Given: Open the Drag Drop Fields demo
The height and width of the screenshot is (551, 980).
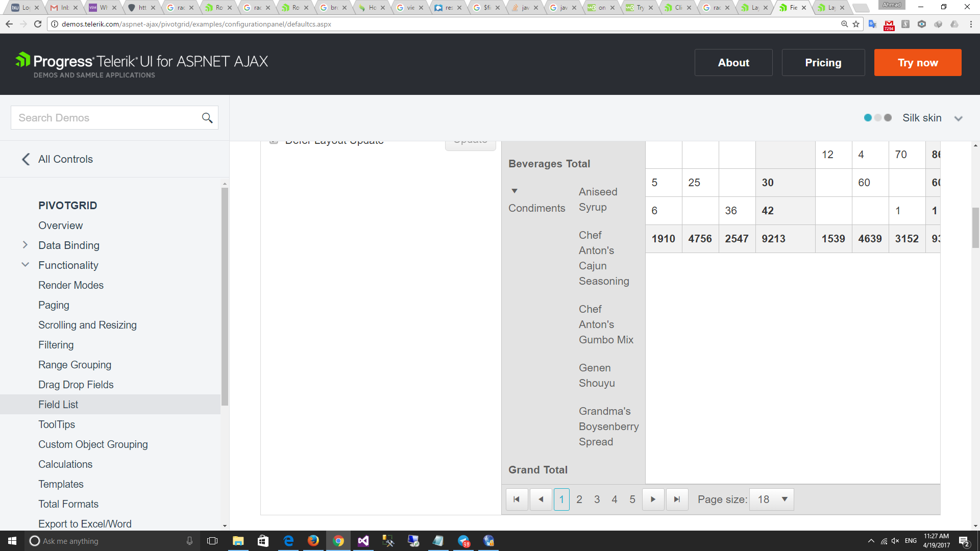Looking at the screenshot, I should pos(76,385).
